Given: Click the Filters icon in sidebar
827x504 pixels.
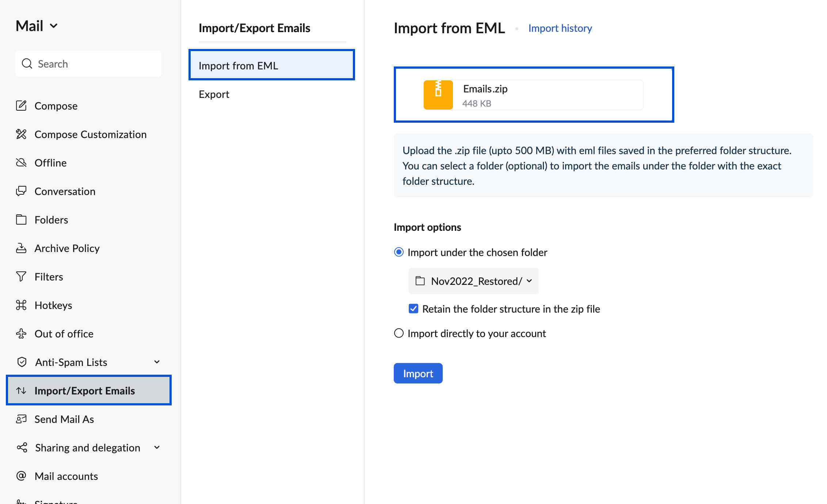Looking at the screenshot, I should 21,276.
